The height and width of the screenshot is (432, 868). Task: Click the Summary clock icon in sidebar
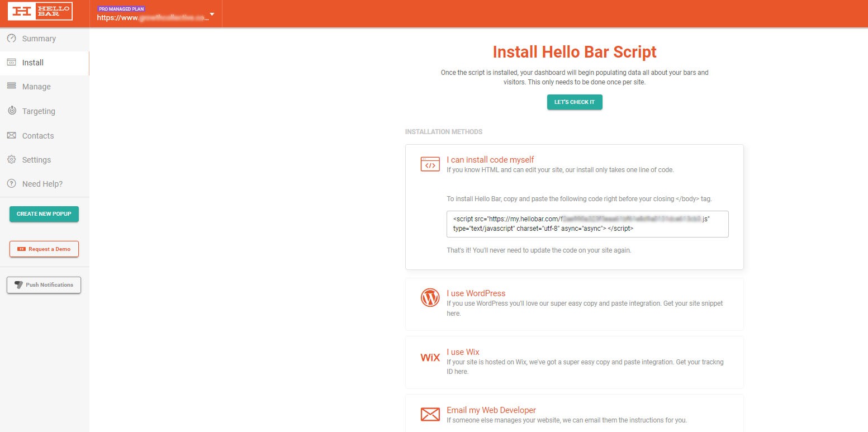(12, 38)
